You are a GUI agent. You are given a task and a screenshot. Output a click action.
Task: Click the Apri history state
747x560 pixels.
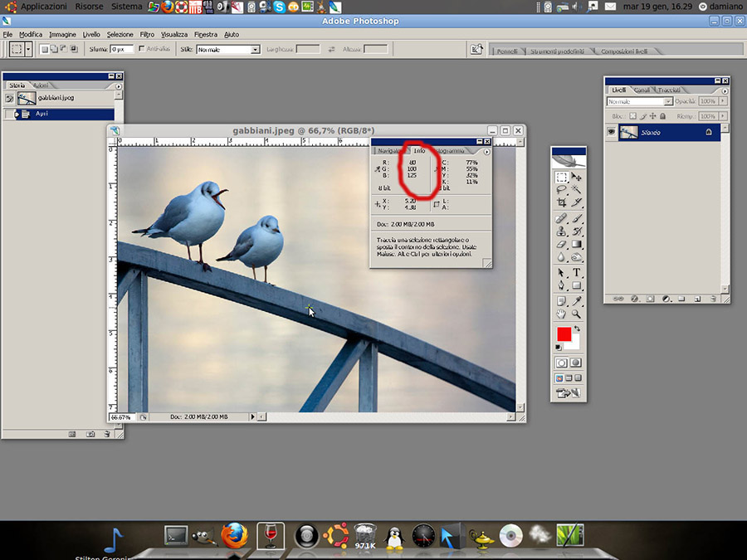coord(41,114)
